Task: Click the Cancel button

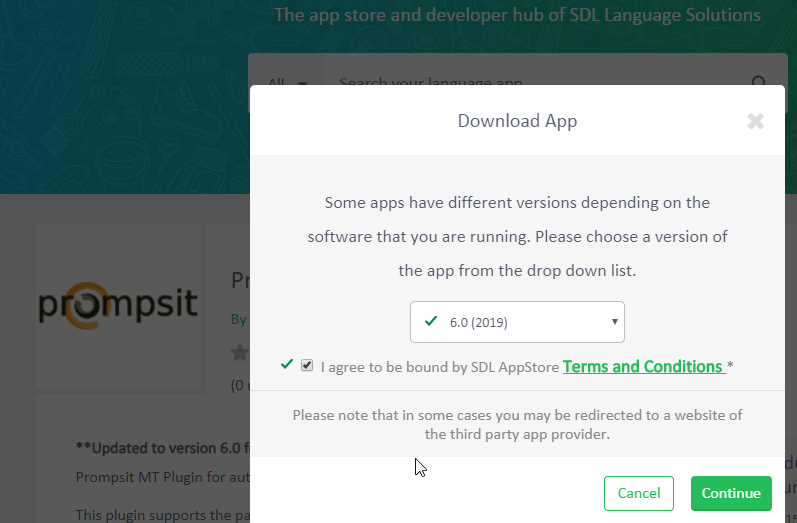Action: click(638, 493)
